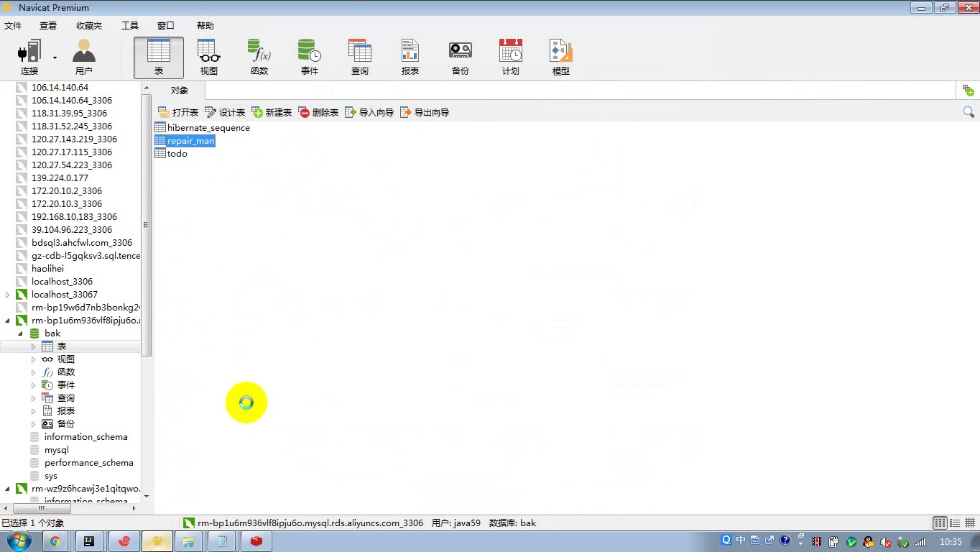
Task: Click the 设计表 button
Action: point(225,112)
